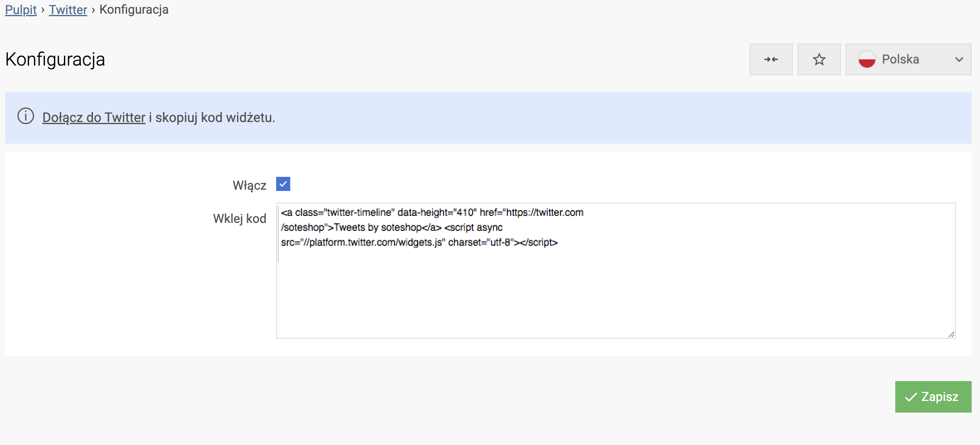Screen dimensions: 980x445
Task: Go to Pulpit breadcrumb
Action: click(21, 10)
